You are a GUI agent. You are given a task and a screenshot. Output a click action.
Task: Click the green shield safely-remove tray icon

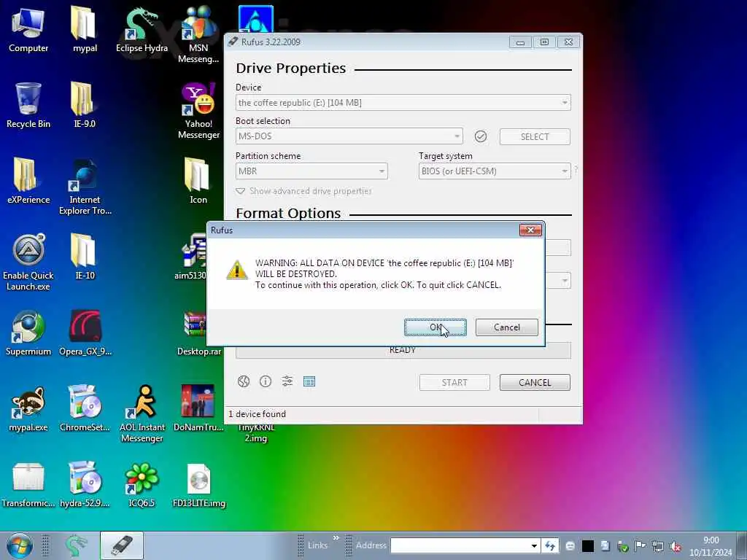[623, 547]
